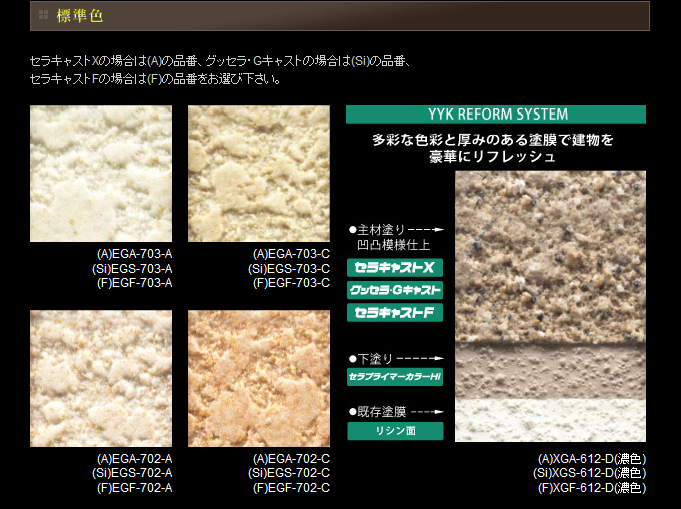Viewport: 681px width, 509px height.
Task: Click the グッセラ・Gキャスト green button
Action: tap(395, 290)
